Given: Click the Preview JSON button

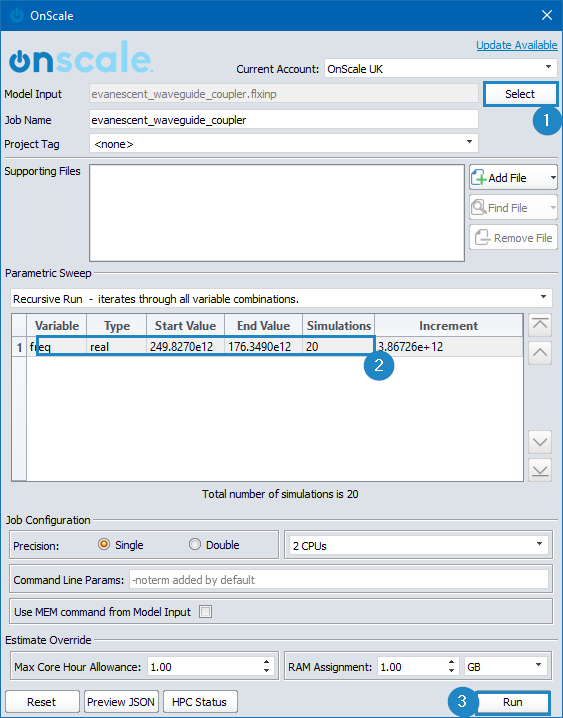Looking at the screenshot, I should point(121,702).
